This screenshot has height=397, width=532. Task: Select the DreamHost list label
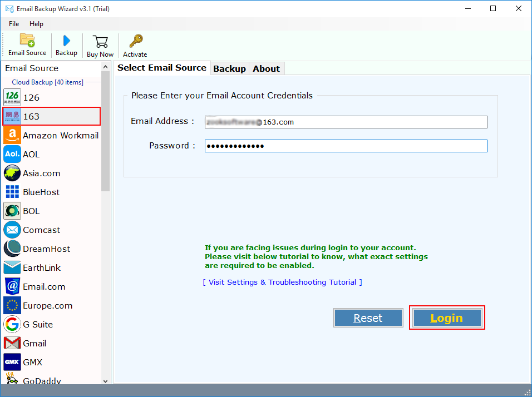click(x=47, y=249)
